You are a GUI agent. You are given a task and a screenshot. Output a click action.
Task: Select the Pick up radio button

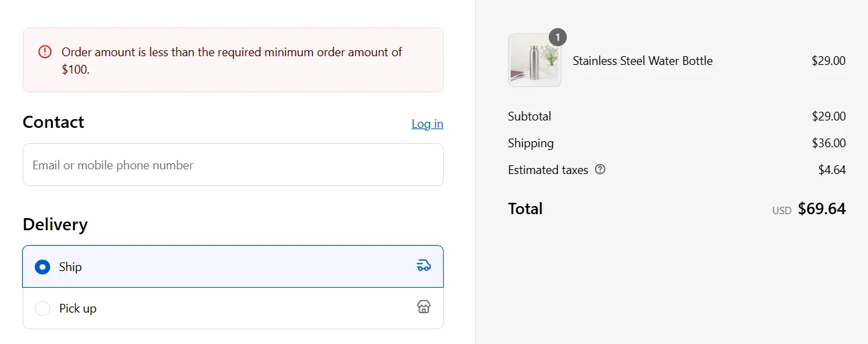coord(43,309)
